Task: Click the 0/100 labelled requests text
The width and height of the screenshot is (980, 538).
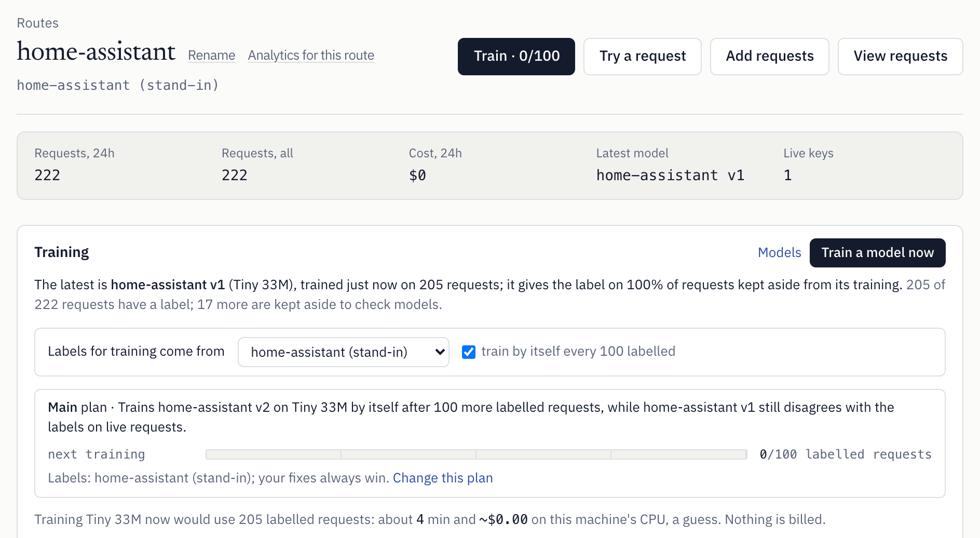Action: (x=846, y=454)
